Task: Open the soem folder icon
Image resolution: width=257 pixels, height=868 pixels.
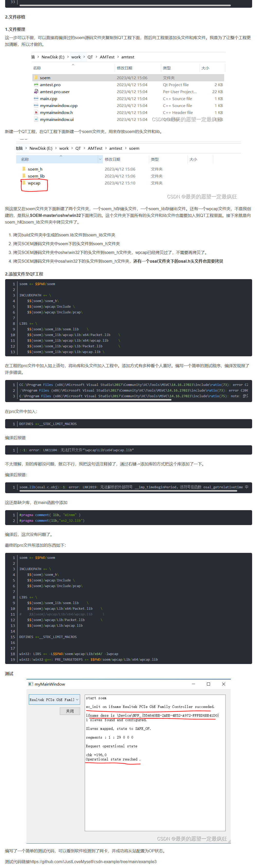Action: click(36, 77)
